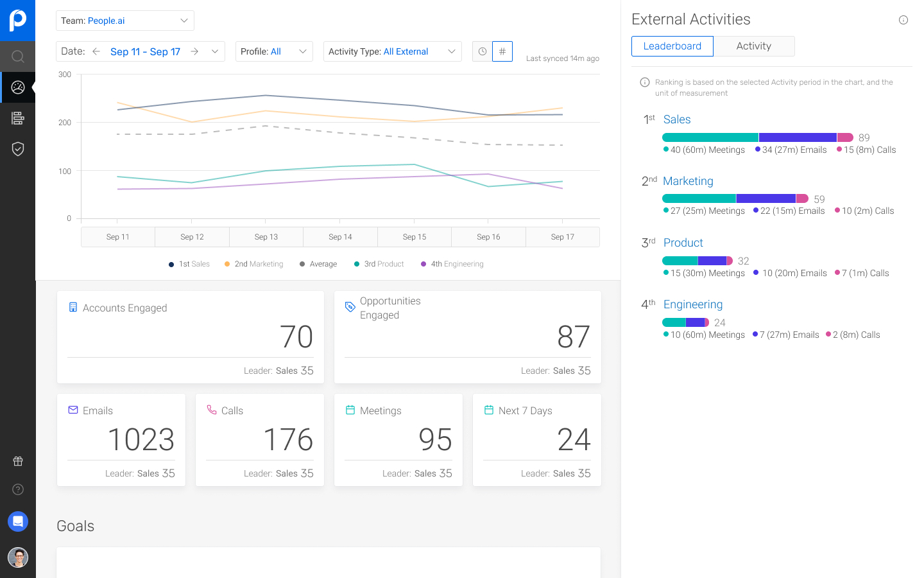Open the Accounts Engaged 70 card

pyautogui.click(x=191, y=337)
